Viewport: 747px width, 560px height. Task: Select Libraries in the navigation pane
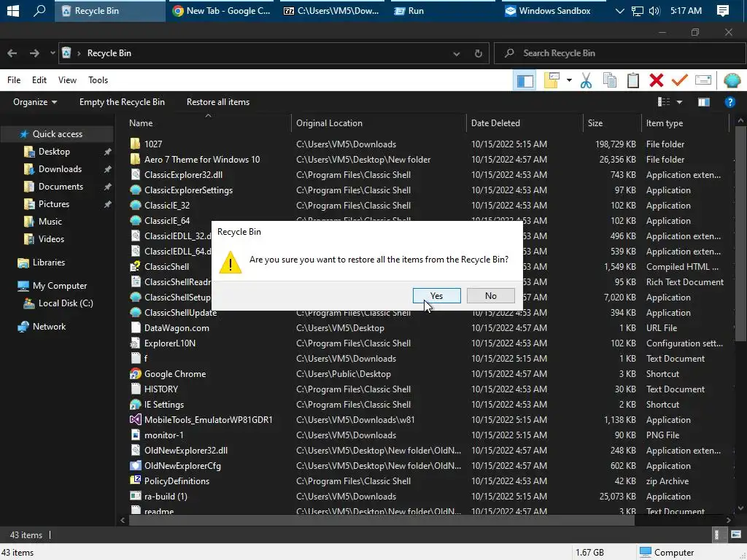[49, 262]
